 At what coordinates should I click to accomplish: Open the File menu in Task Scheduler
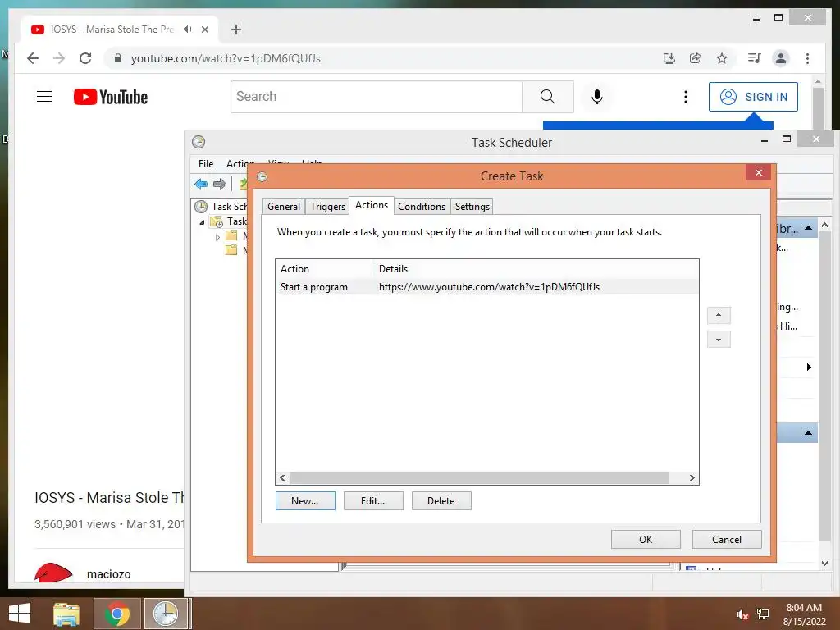click(206, 164)
